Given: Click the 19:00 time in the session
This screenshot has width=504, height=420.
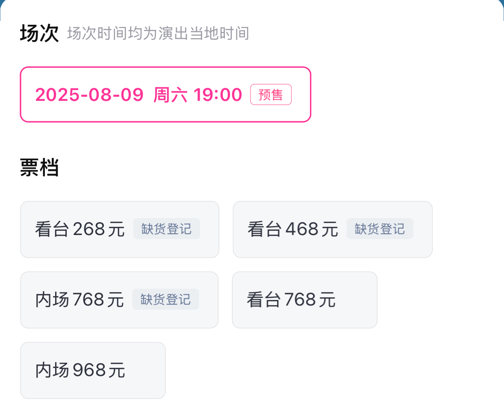Looking at the screenshot, I should pos(218,94).
